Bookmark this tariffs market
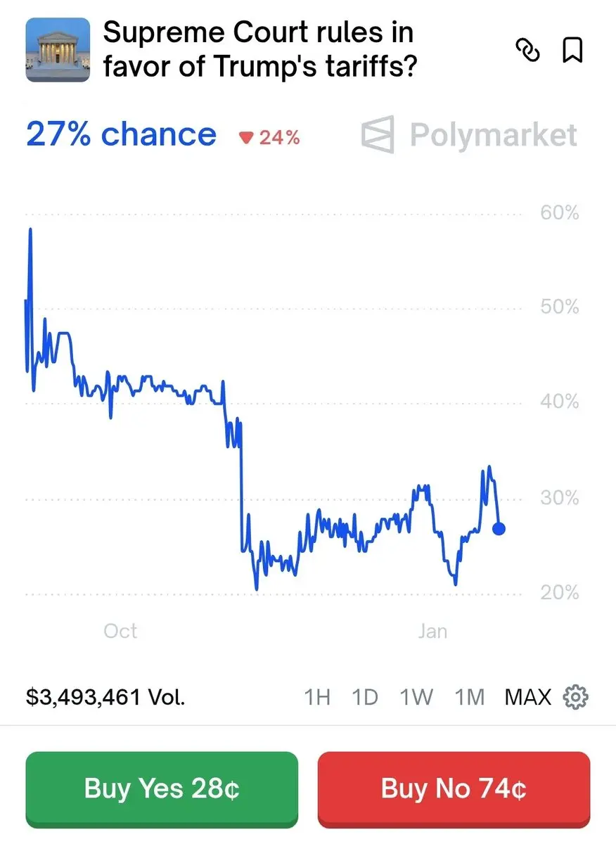 pyautogui.click(x=573, y=50)
